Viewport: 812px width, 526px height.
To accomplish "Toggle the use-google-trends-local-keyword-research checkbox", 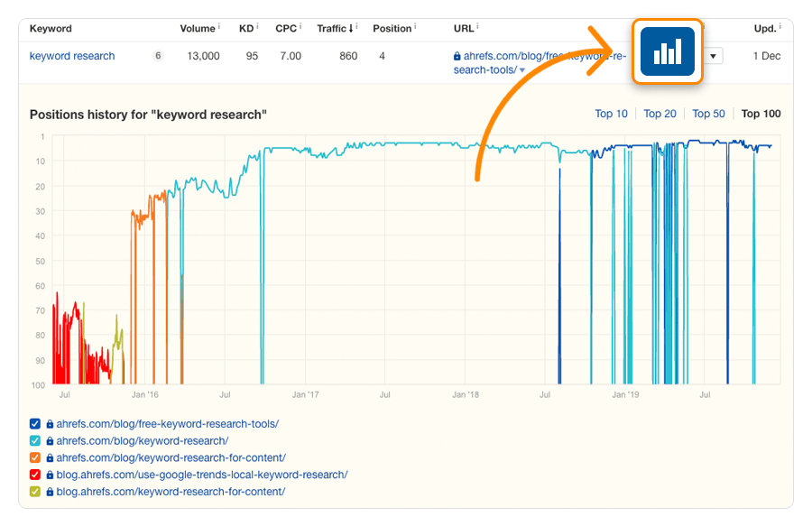I will tap(35, 475).
